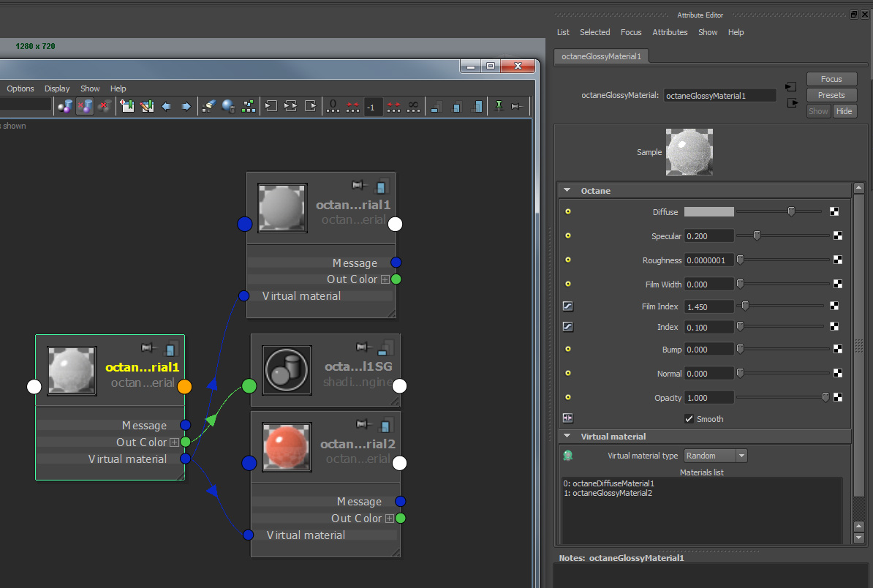Toggle the curve icon next to Index
Screen dimensions: 873x588
568,327
